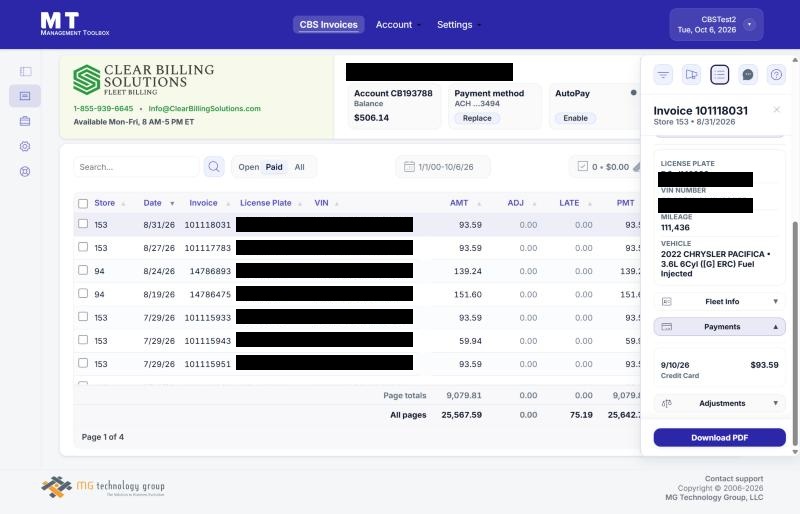This screenshot has height=514, width=800.
Task: Click the Download PDF button
Action: 719,437
